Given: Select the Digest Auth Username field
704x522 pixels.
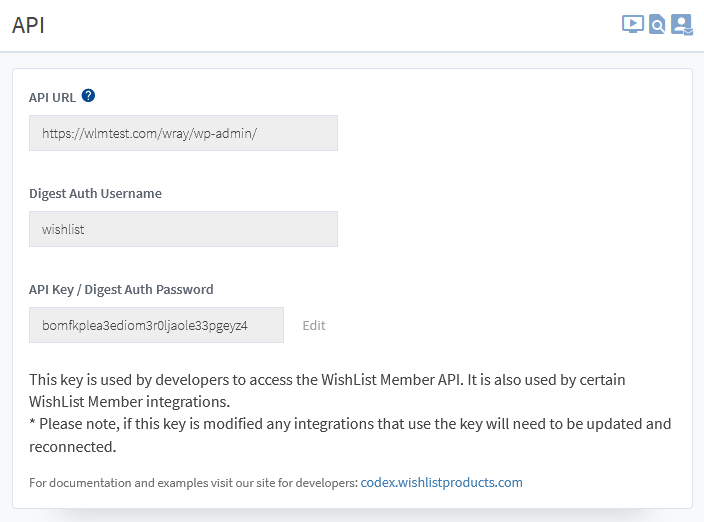Looking at the screenshot, I should tap(183, 229).
